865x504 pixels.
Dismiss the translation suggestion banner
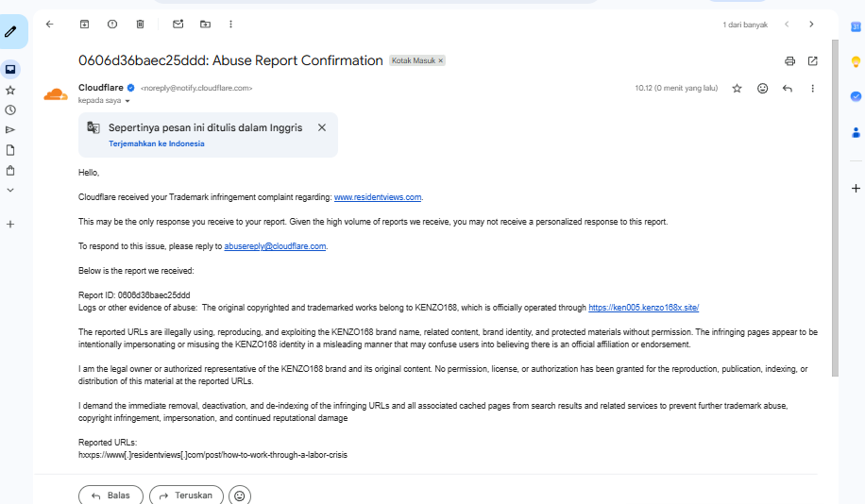pos(322,127)
